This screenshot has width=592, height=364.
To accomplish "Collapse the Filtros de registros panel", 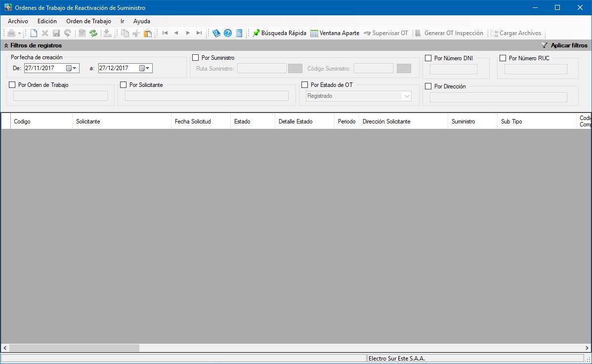I will pos(6,45).
